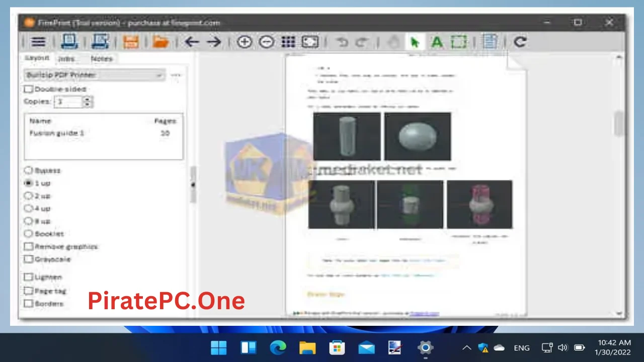Select the 1 up layout option

pos(29,183)
